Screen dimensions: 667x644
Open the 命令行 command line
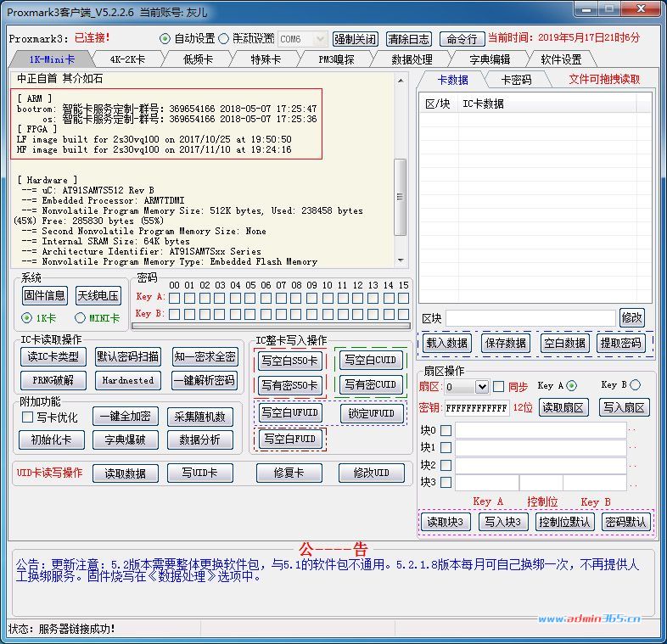pyautogui.click(x=462, y=39)
